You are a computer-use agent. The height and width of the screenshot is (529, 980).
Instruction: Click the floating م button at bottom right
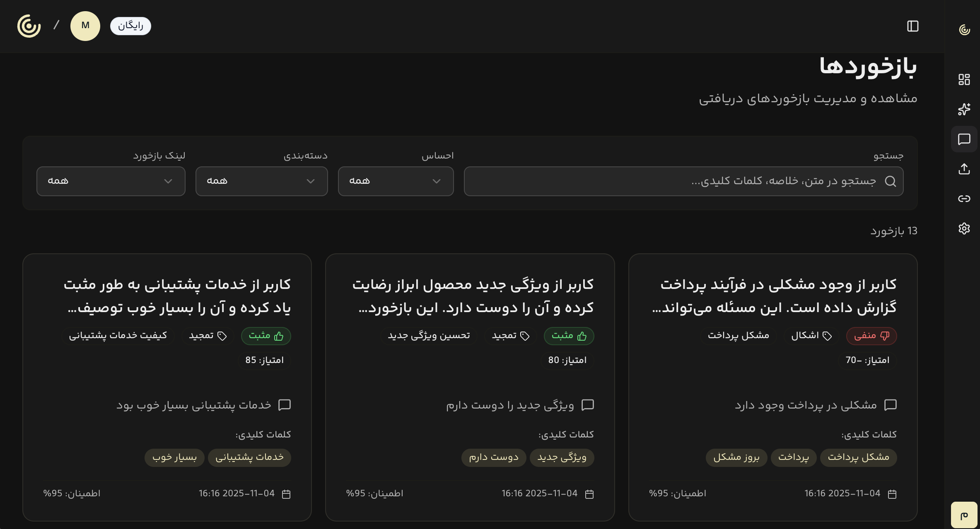965,515
